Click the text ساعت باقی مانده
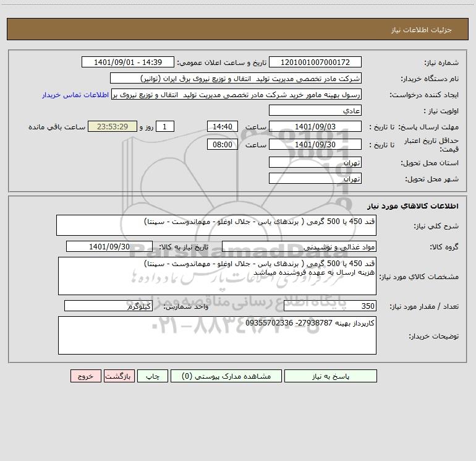 [x=57, y=127]
